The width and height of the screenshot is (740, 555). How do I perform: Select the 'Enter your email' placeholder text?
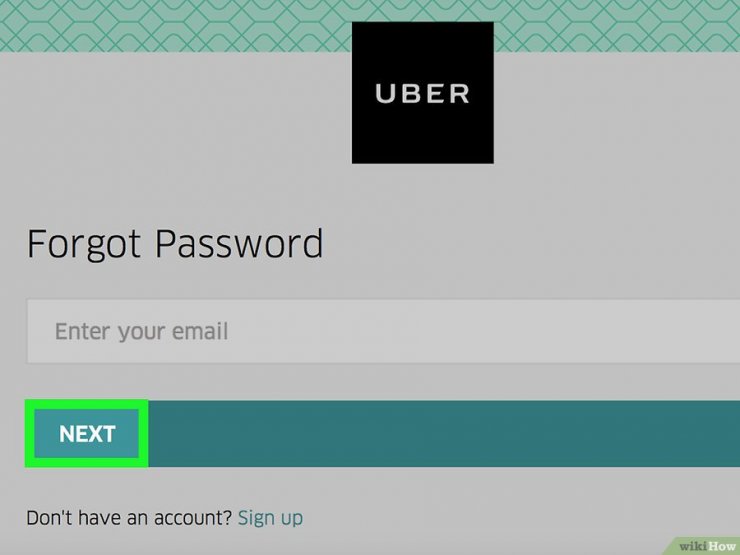click(x=142, y=331)
